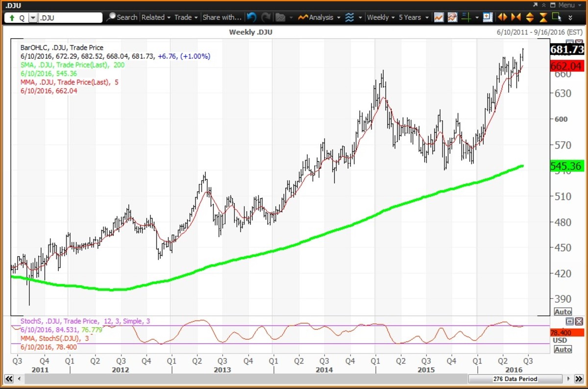The width and height of the screenshot is (588, 389).
Task: Open the Trade menu
Action: point(186,17)
